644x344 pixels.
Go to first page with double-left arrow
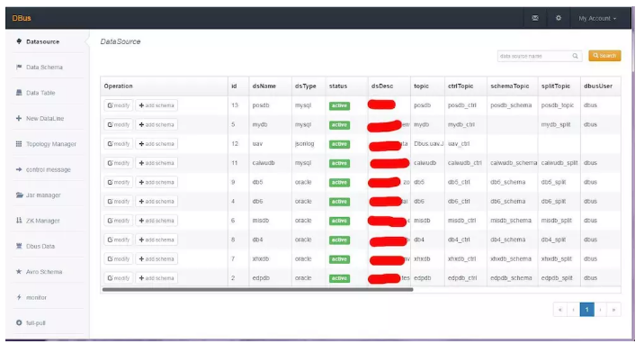(x=559, y=310)
